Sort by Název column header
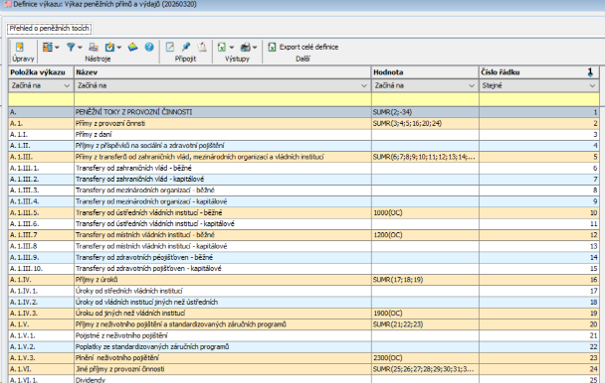Viewport: 605px width, 383px height. (223, 72)
